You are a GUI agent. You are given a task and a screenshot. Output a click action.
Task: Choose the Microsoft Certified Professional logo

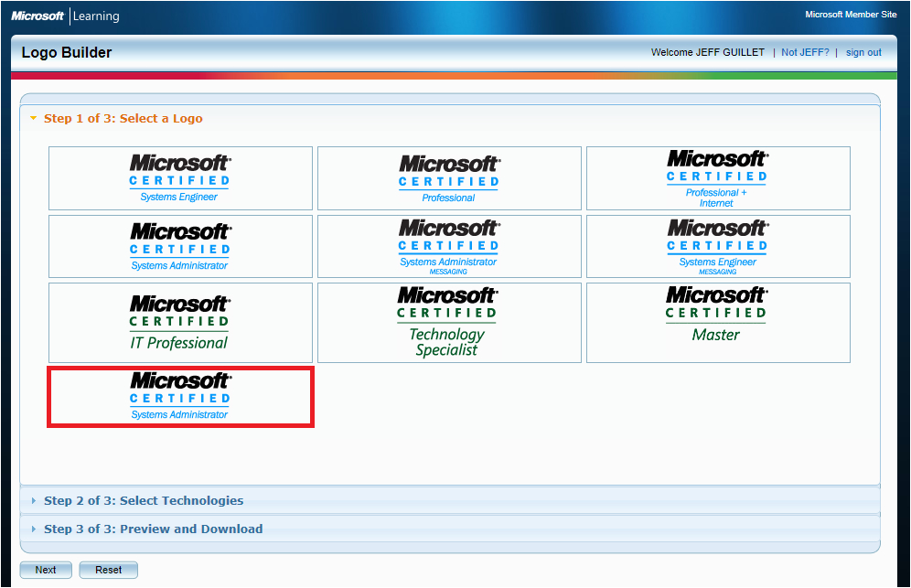[449, 177]
